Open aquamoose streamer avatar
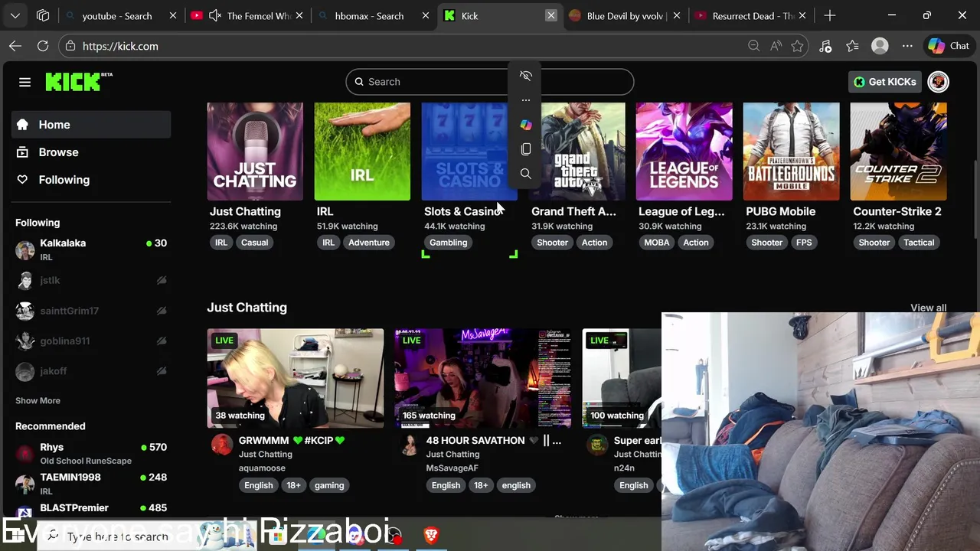 [x=222, y=445]
